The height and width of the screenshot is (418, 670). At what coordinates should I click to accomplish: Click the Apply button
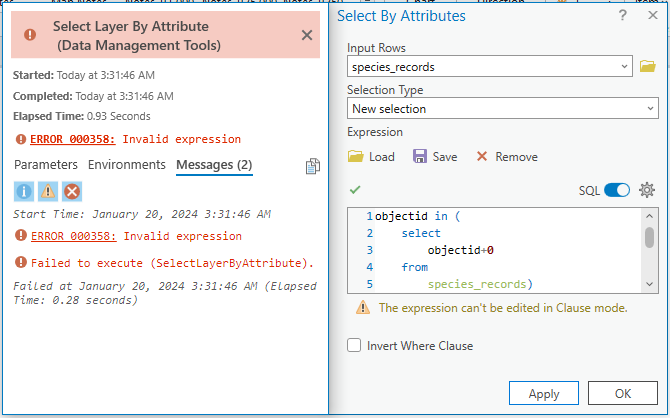point(544,394)
